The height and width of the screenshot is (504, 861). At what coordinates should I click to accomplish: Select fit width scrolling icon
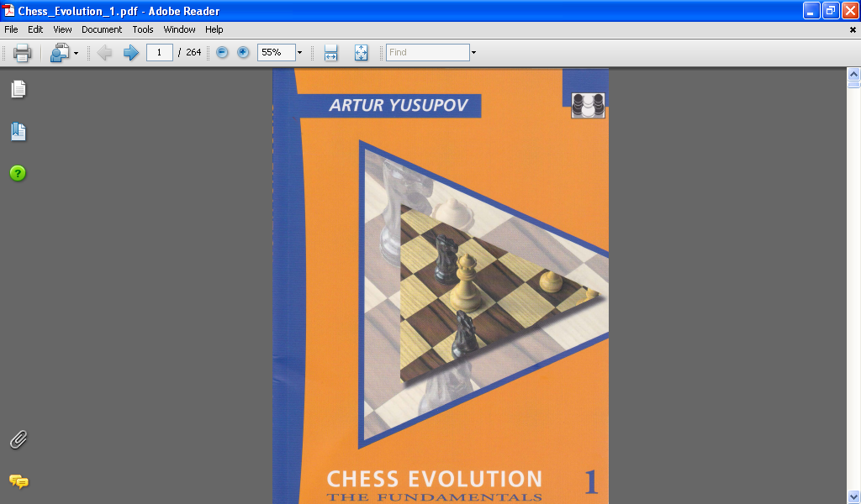point(330,53)
